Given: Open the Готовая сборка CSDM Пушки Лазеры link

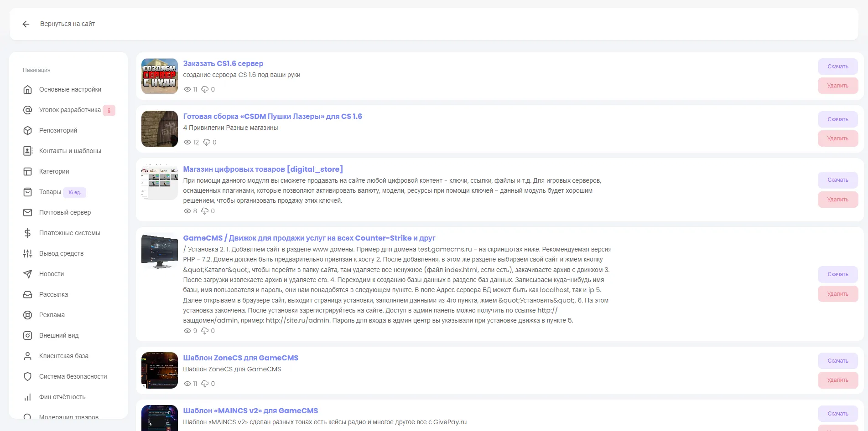Looking at the screenshot, I should click(x=272, y=117).
